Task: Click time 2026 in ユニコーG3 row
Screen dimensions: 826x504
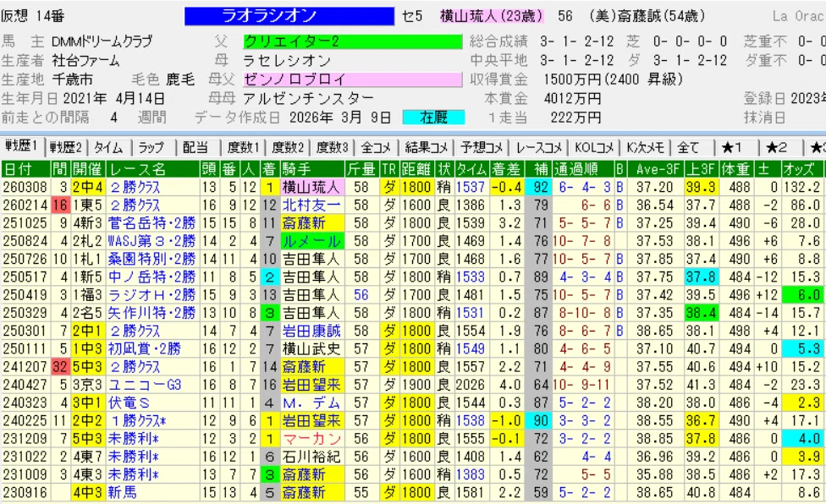Action: pos(471,385)
